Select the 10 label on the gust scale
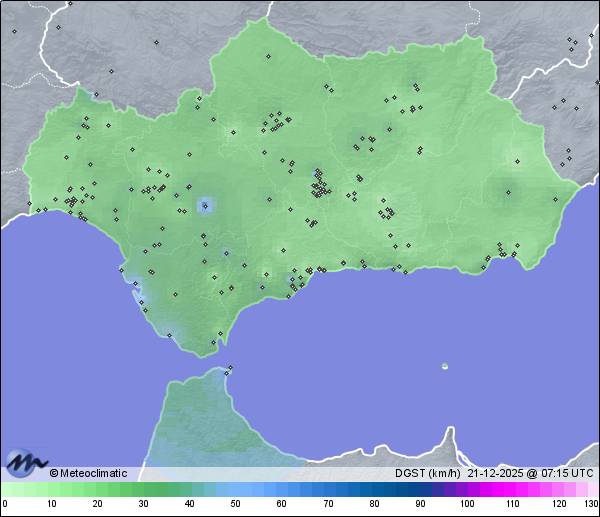Viewport: 600px width, 517px height. click(51, 504)
